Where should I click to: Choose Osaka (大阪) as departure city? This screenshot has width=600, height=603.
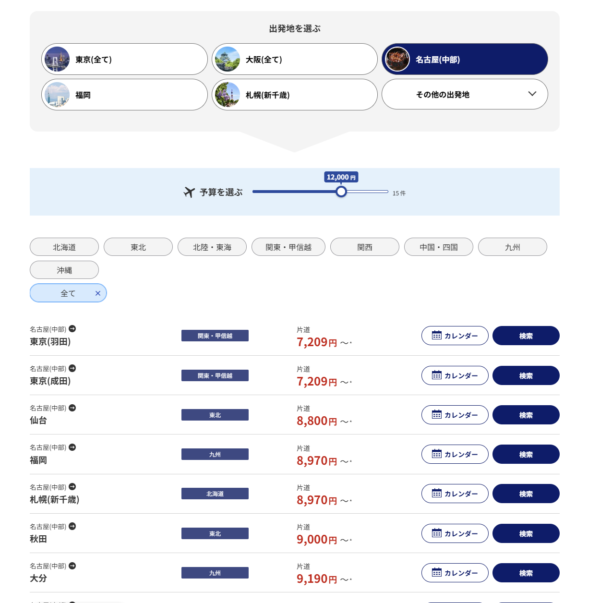tap(228, 59)
